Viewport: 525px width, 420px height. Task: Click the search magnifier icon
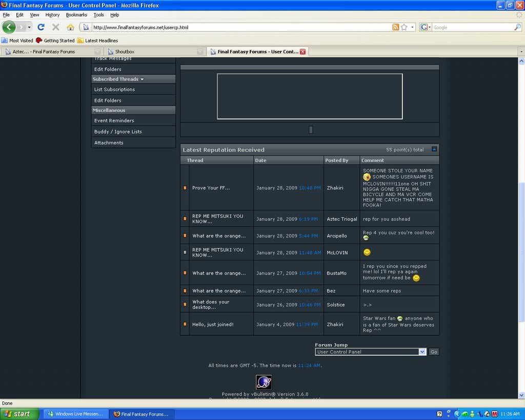click(x=518, y=27)
